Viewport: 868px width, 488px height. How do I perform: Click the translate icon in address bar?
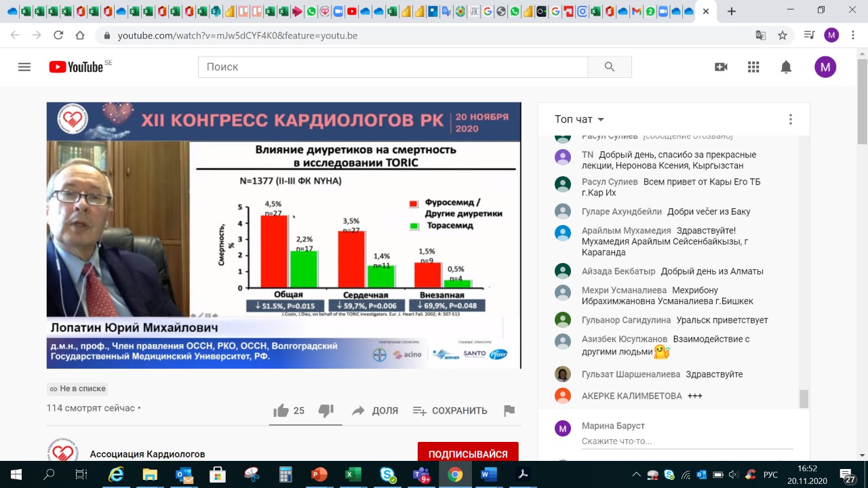[x=760, y=35]
